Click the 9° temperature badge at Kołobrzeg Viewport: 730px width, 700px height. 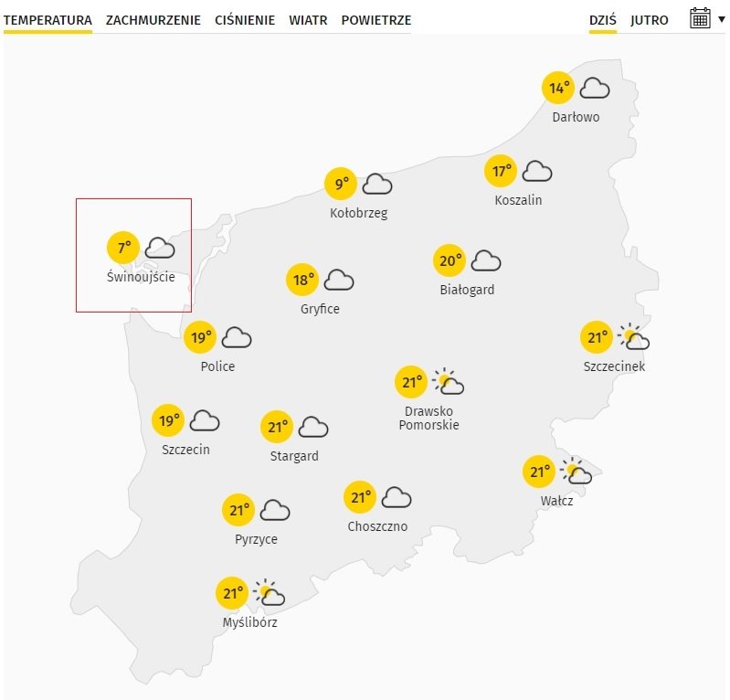341,184
